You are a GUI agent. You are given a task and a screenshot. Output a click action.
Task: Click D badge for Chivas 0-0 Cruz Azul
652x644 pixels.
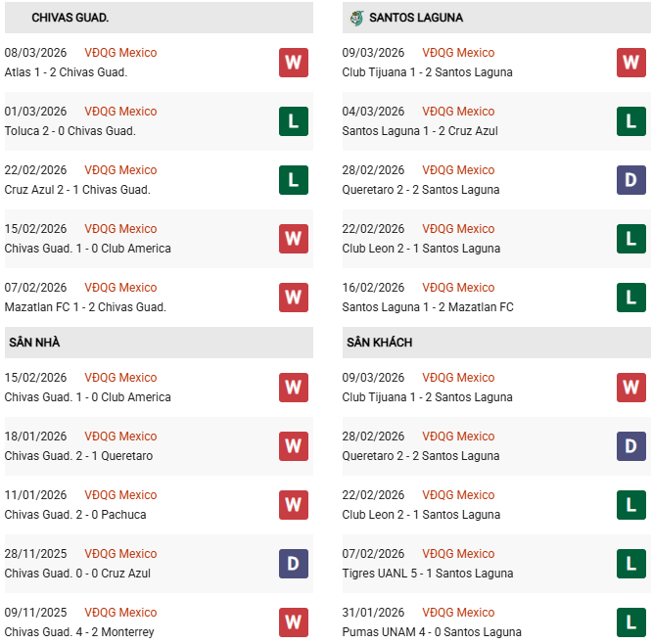294,564
